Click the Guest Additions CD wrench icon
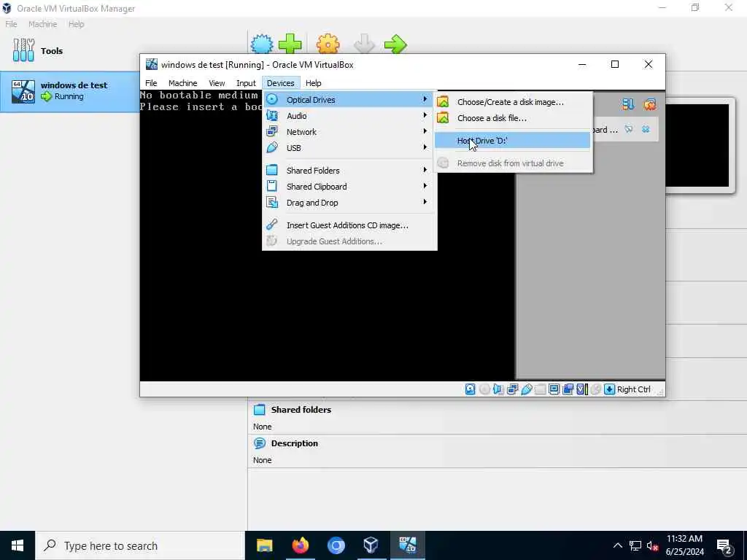747x560 pixels. click(x=272, y=225)
